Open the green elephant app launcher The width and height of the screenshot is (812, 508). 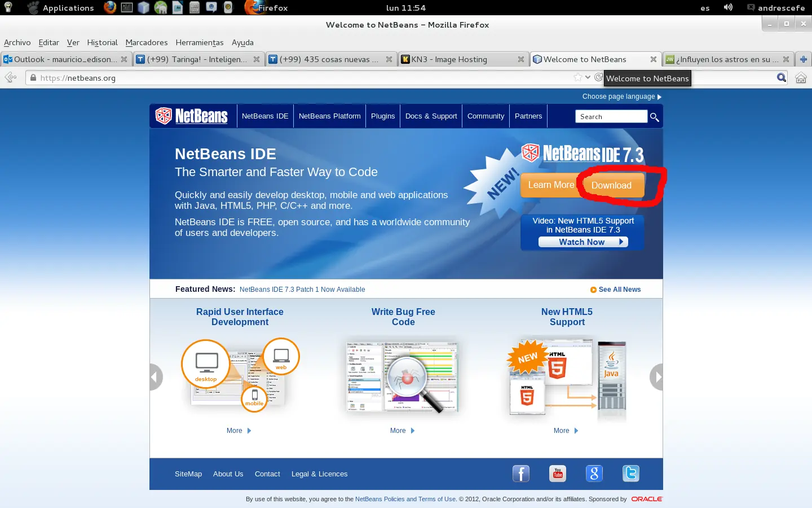click(161, 7)
